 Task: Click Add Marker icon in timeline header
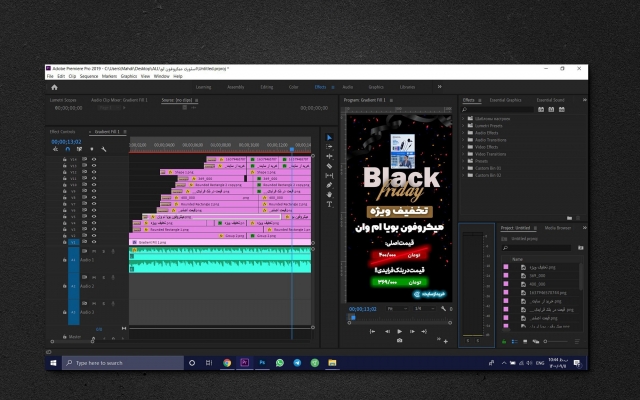point(91,149)
